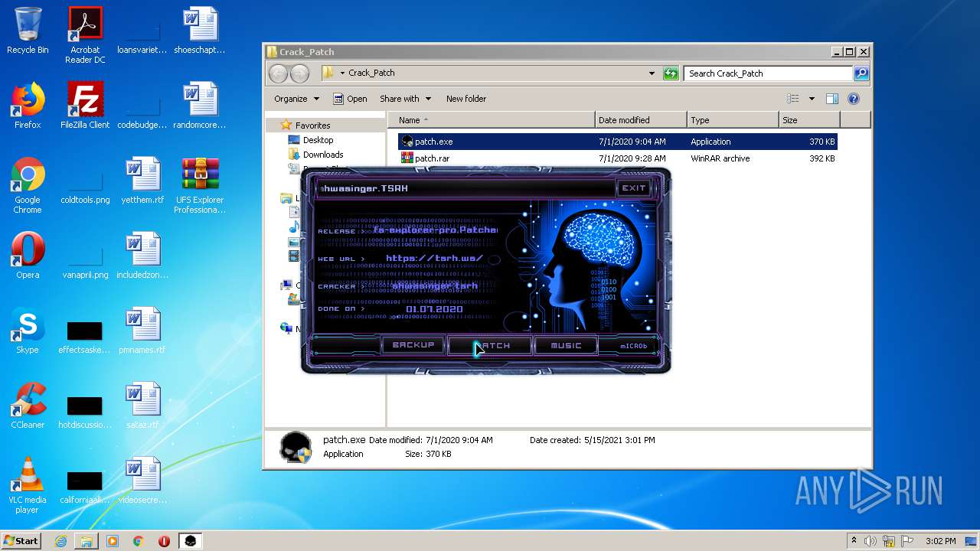Image resolution: width=980 pixels, height=551 pixels.
Task: Click Crack_Patch in the address bar
Action: pyautogui.click(x=371, y=73)
